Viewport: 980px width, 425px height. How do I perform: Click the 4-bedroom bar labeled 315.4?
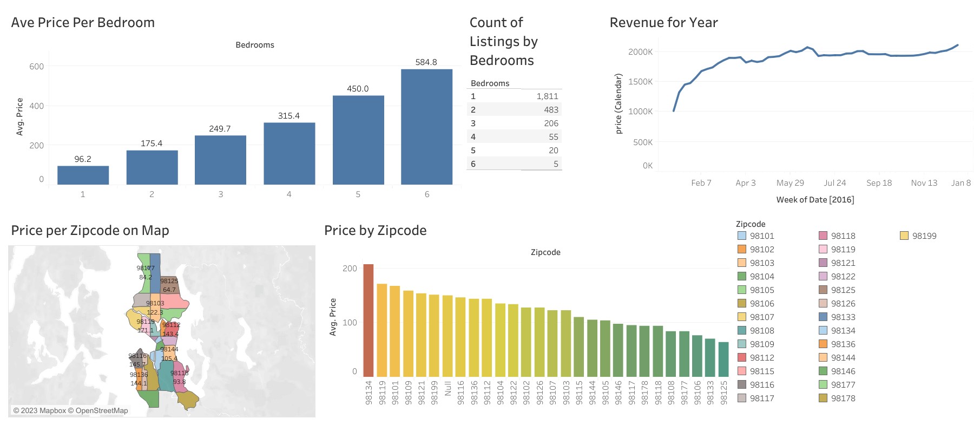click(289, 154)
